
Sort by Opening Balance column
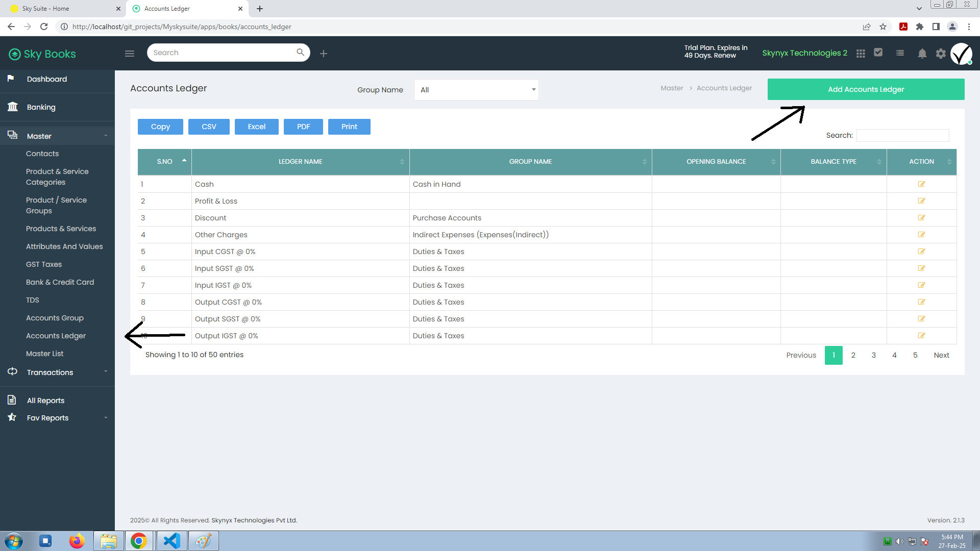tap(716, 162)
